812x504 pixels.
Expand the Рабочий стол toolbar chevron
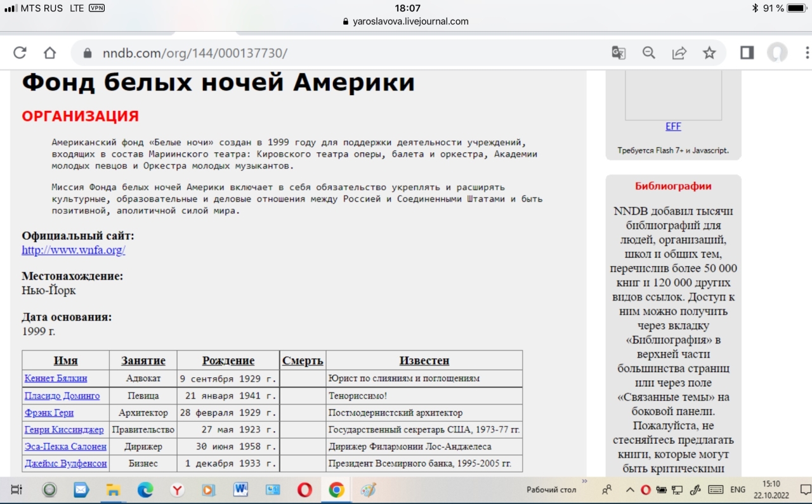[x=584, y=482]
